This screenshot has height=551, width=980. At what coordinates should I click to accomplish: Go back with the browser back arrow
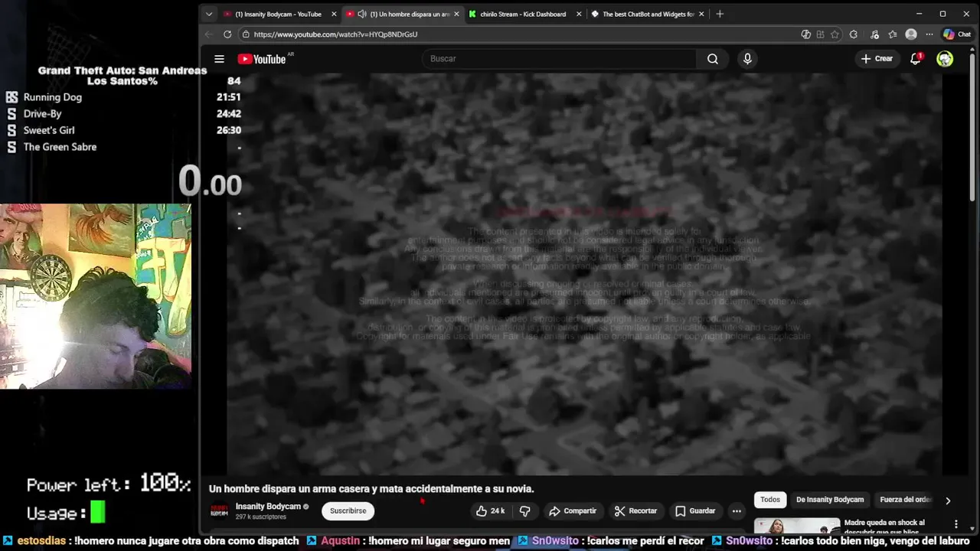coord(208,34)
